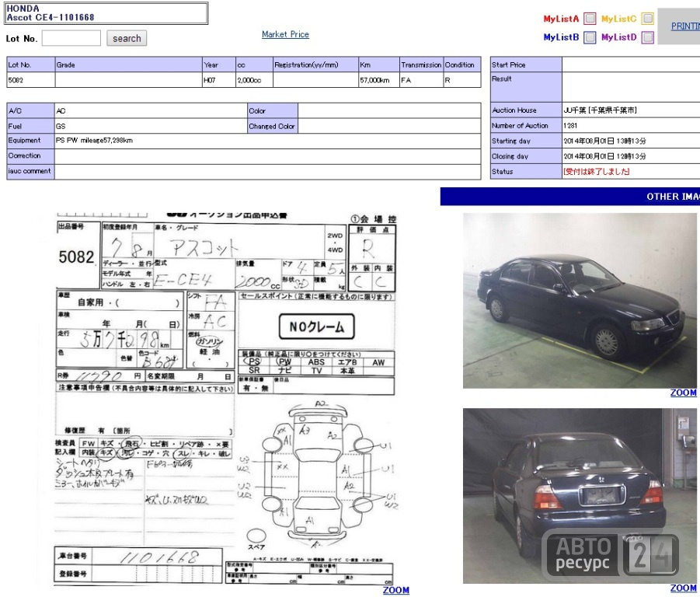The image size is (700, 597).
Task: Click ZOOM under the front car photo
Action: point(683,393)
